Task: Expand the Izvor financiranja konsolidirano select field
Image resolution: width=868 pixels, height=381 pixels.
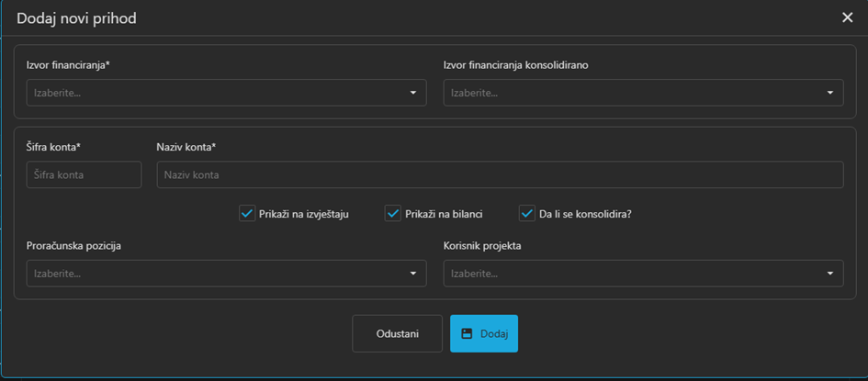Action: click(634, 93)
